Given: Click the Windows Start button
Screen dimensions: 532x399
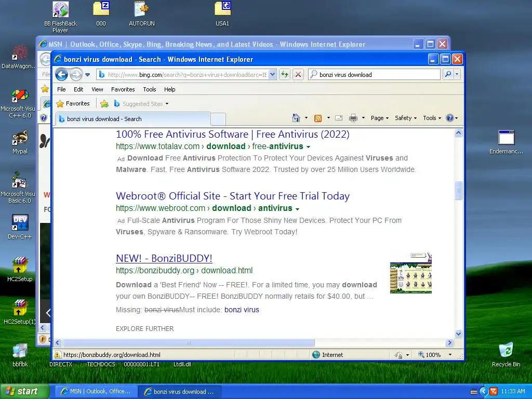Looking at the screenshot, I should (x=25, y=391).
